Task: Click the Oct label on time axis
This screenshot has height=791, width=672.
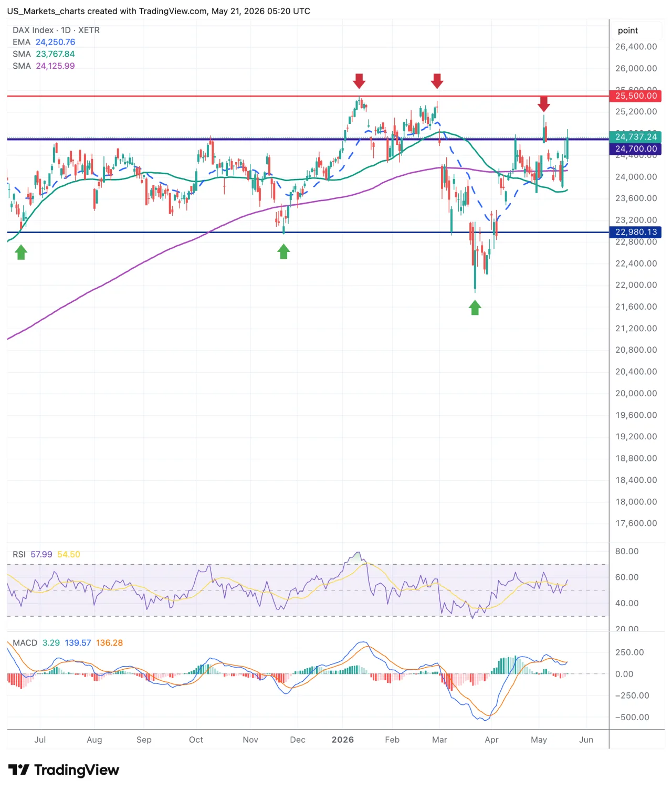Action: click(x=196, y=740)
